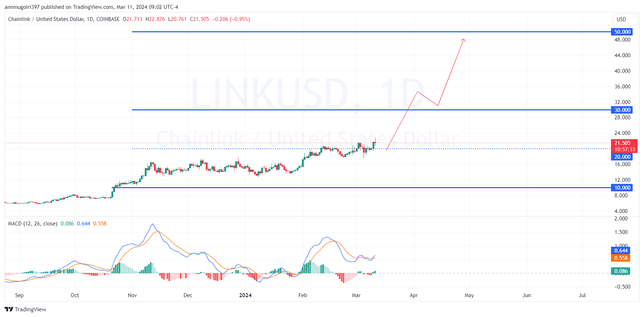Click the 40.000 price axis tick
Viewport: 644px width, 317px height.
tap(622, 71)
